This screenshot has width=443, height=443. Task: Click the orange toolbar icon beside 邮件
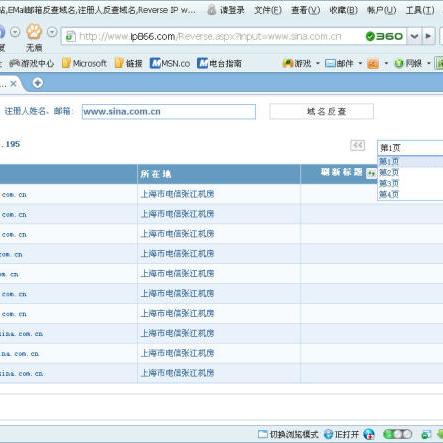pos(373,63)
